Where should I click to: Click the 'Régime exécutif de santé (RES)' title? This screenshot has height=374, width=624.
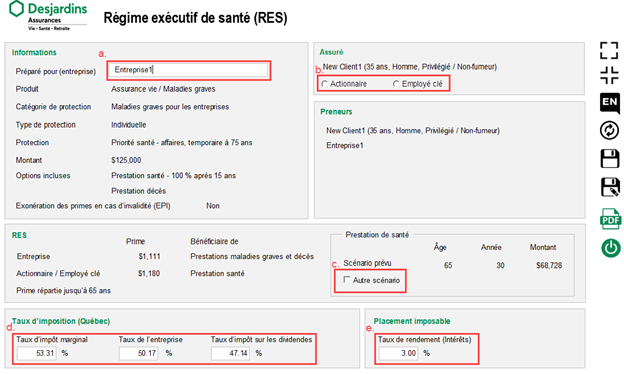point(195,18)
